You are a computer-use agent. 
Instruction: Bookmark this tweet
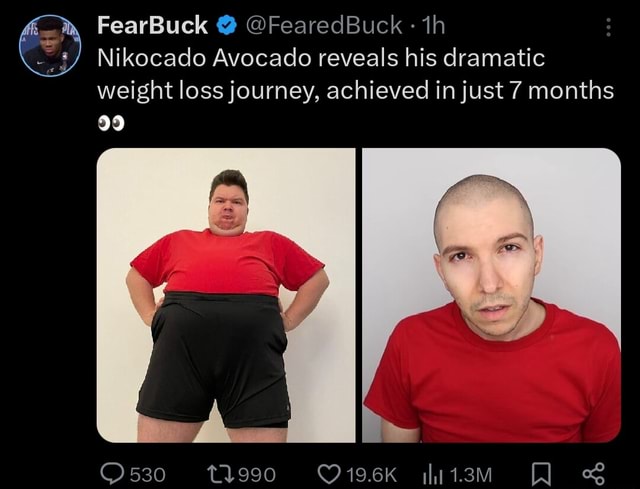click(x=541, y=474)
